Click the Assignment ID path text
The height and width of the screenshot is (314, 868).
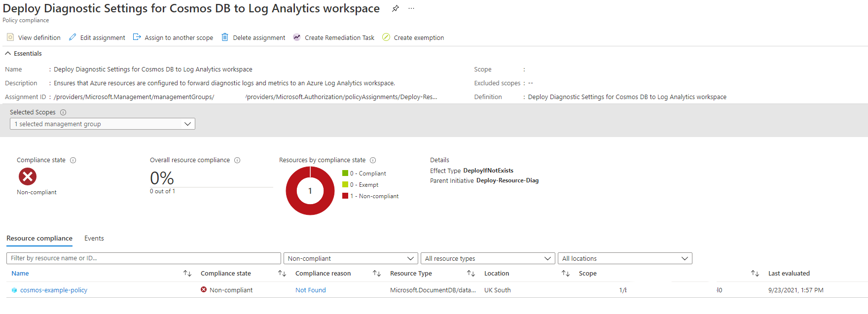pyautogui.click(x=246, y=97)
